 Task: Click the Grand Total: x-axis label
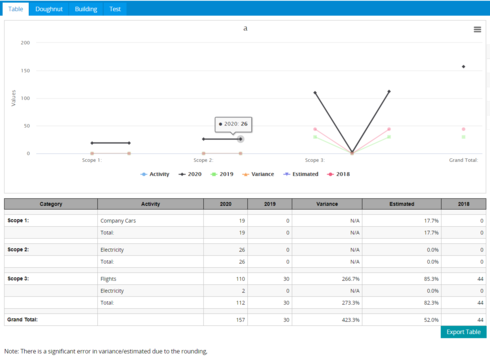pyautogui.click(x=463, y=160)
